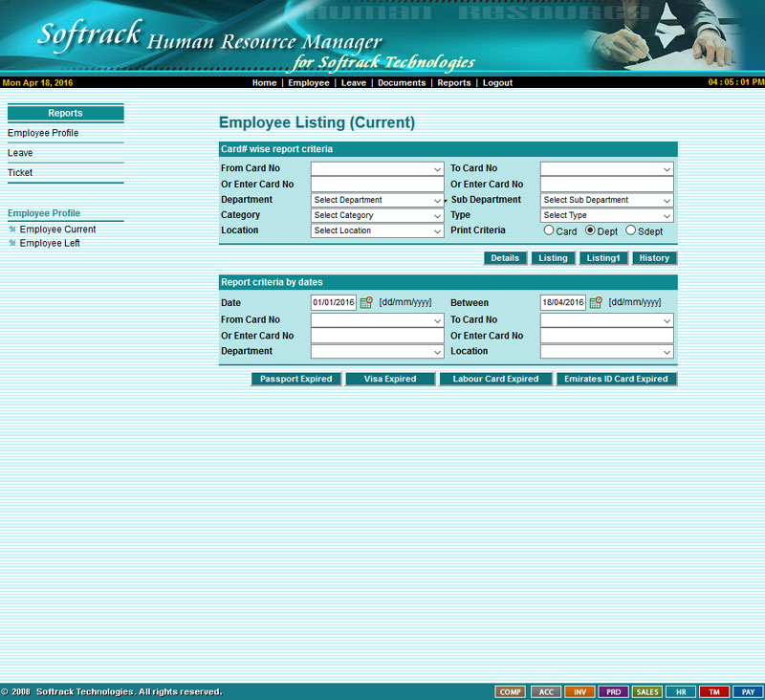Open the INV module badge
Screen dimensions: 765x700
tap(579, 691)
